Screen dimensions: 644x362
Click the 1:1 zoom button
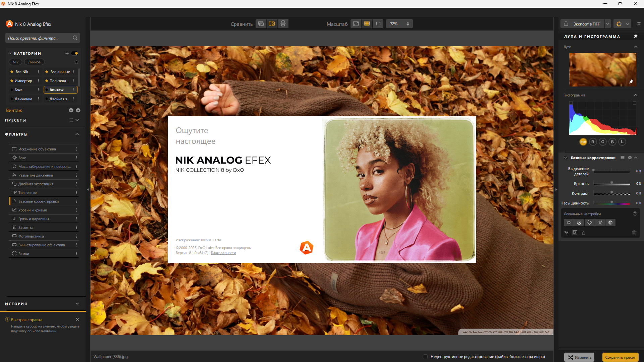(x=378, y=24)
